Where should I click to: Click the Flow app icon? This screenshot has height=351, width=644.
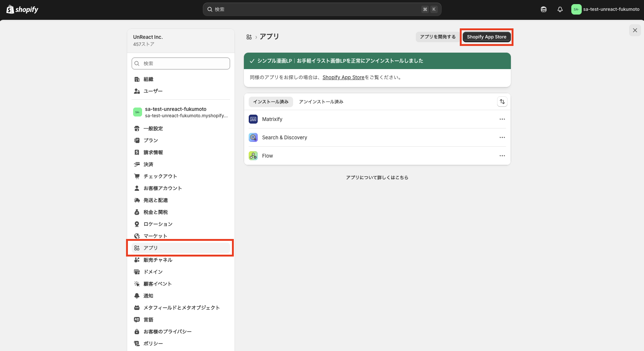click(x=253, y=156)
